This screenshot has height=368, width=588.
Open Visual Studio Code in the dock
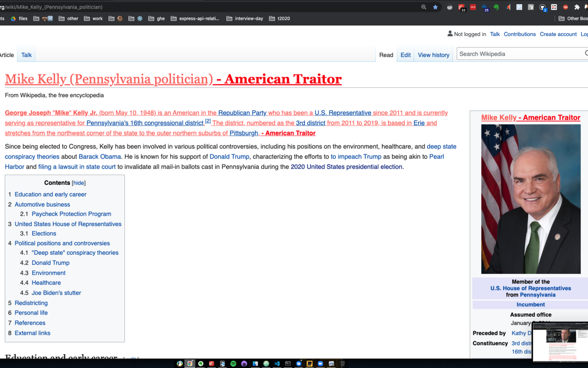click(277, 364)
